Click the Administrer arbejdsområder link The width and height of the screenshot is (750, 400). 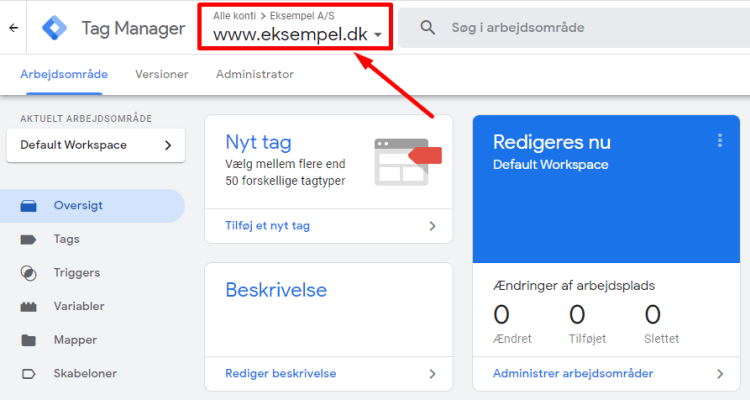[573, 374]
